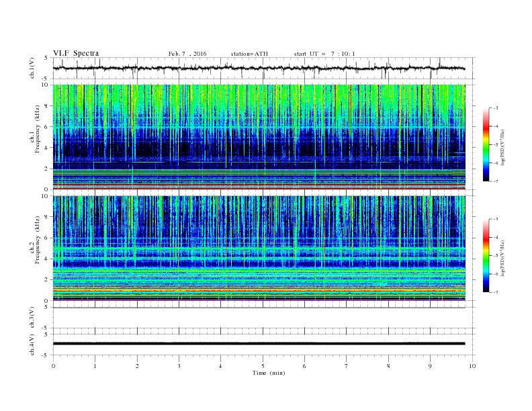Image resolution: width=532 pixels, height=411 pixels.
Task: Click the "ch.4(V)" axis label
Action: (x=32, y=345)
